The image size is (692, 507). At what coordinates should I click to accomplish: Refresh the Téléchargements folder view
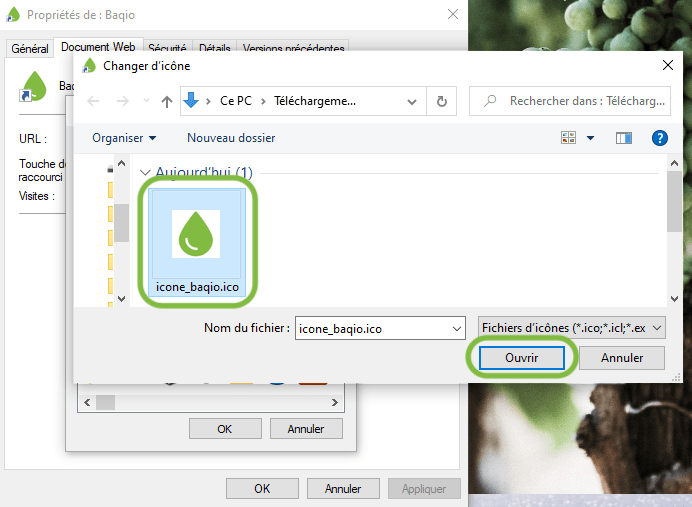pyautogui.click(x=441, y=101)
